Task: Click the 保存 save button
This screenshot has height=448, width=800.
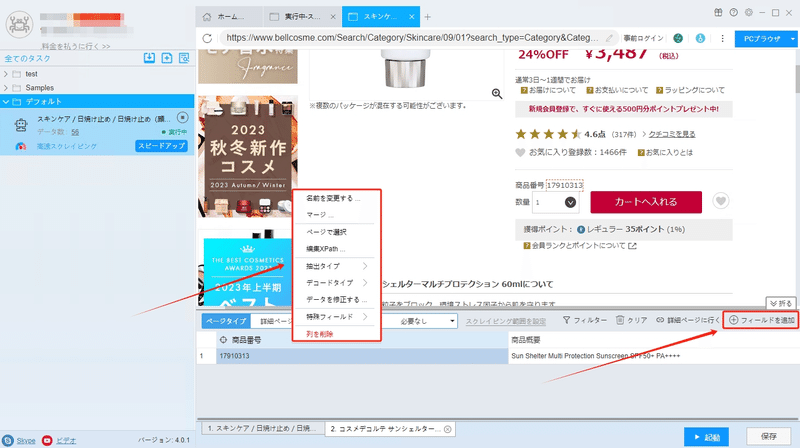Action: 768,436
